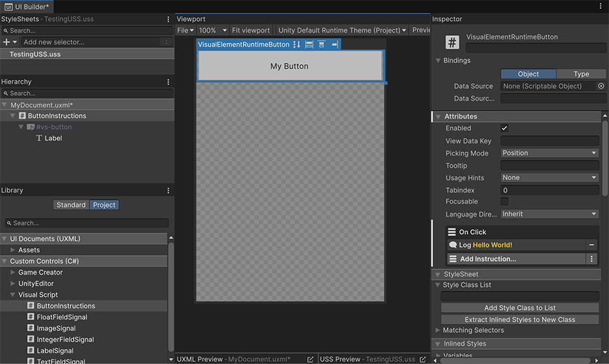
Task: Open Add Instruction options kebab menu
Action: point(591,258)
